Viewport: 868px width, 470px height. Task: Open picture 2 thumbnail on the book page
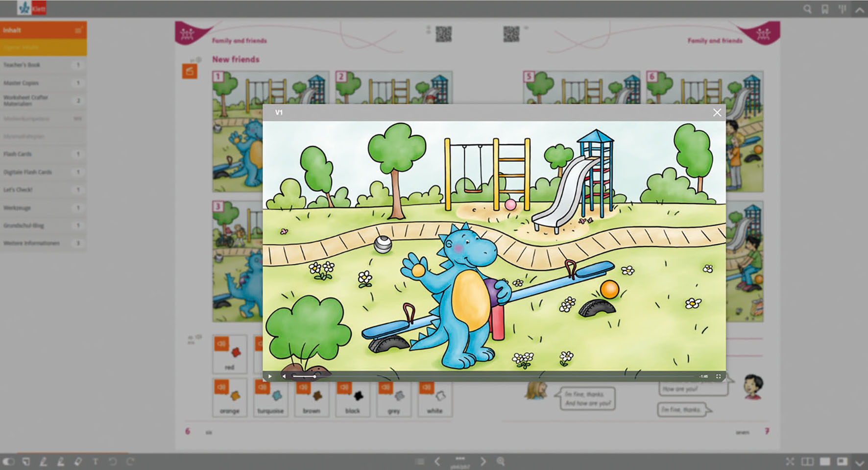coord(394,87)
